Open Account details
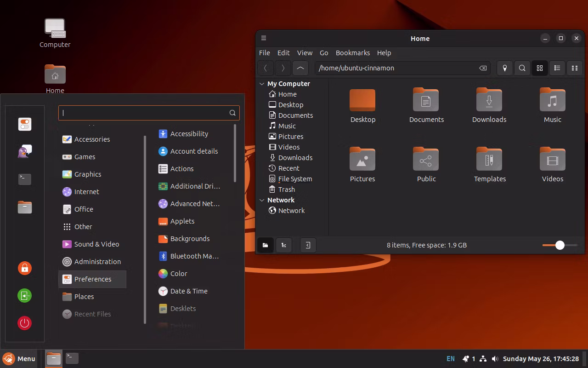The image size is (588, 368). point(189,151)
